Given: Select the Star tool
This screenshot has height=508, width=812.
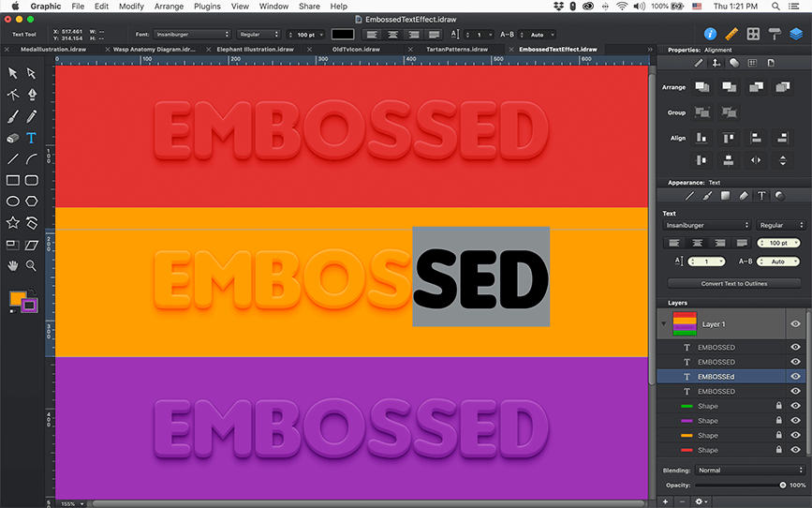Looking at the screenshot, I should (x=13, y=223).
